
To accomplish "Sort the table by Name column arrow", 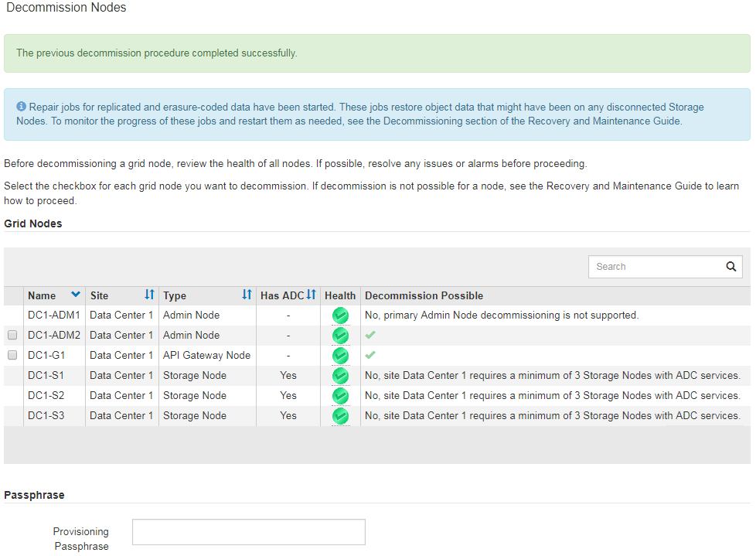I will (75, 295).
